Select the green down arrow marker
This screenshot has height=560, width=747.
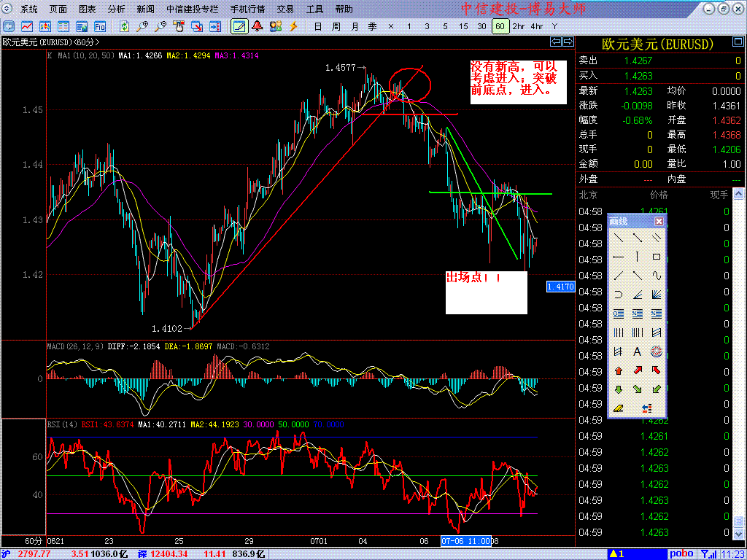coord(619,389)
